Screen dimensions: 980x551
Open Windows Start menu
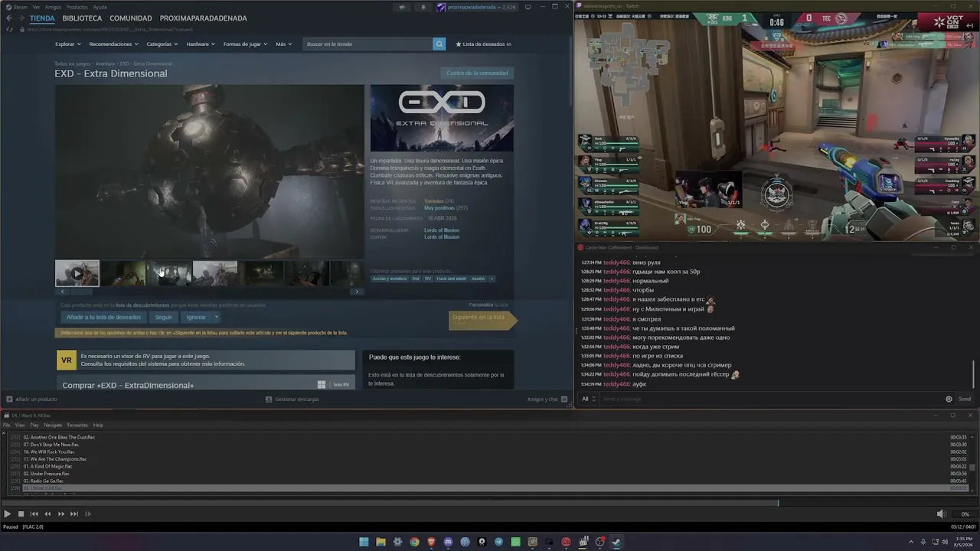pos(364,542)
